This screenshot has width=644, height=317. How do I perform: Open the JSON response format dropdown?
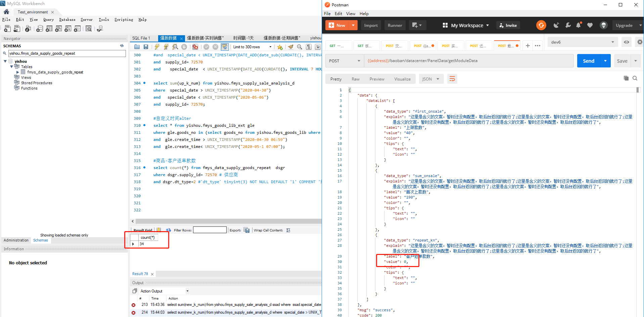(431, 79)
